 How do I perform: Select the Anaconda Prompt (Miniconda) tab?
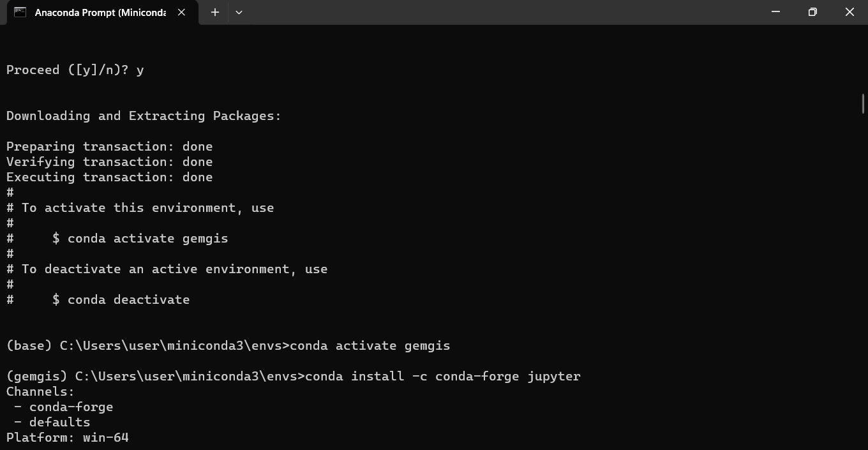pos(99,12)
